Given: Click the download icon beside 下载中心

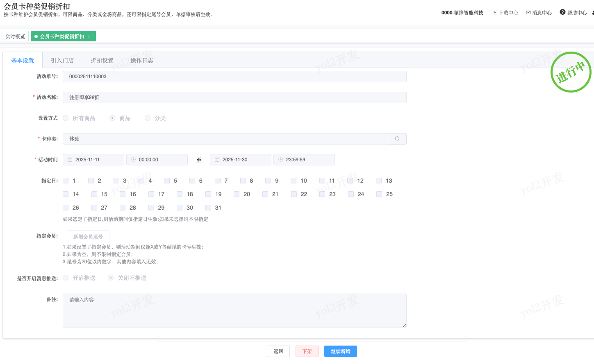Looking at the screenshot, I should pyautogui.click(x=495, y=13).
